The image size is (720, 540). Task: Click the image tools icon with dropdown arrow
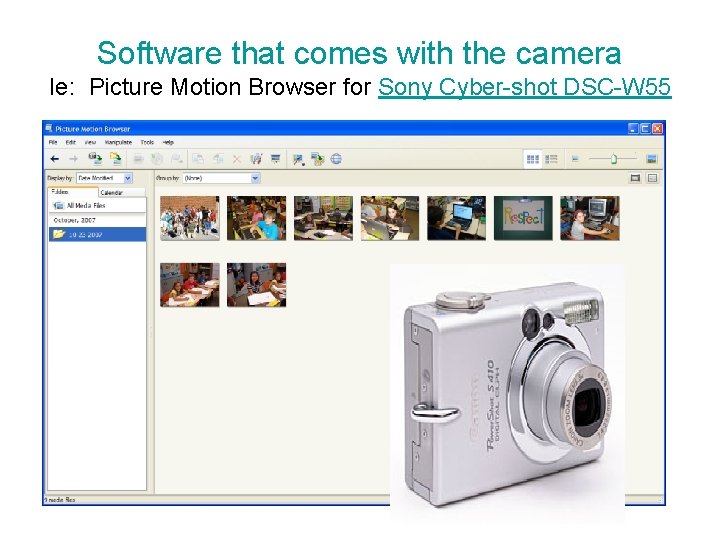coord(298,159)
